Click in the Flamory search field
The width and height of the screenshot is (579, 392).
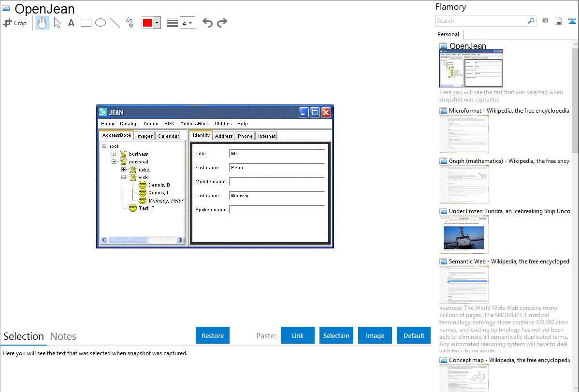click(x=481, y=21)
